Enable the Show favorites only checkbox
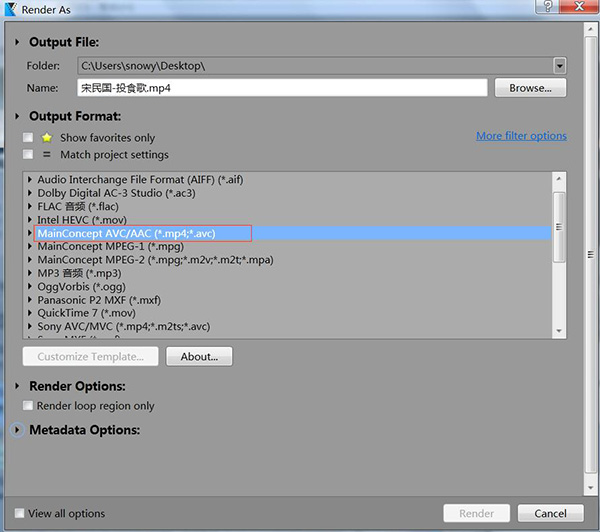 click(28, 138)
